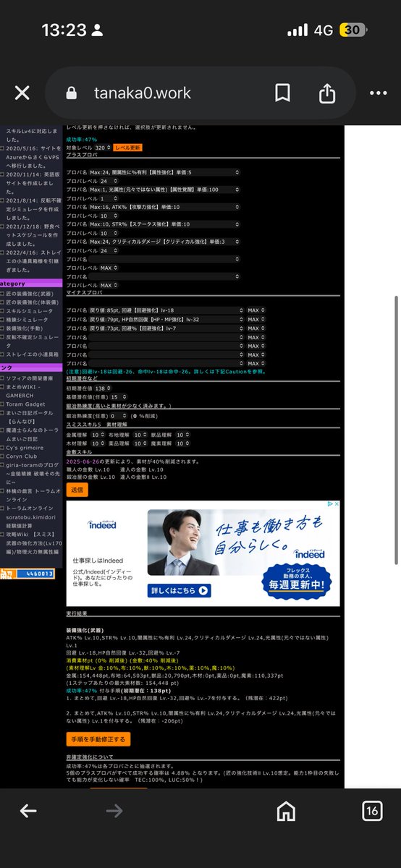Open トーラムオンライン soratobu.kimidori link
The width and height of the screenshot is (401, 868).
pos(32,518)
